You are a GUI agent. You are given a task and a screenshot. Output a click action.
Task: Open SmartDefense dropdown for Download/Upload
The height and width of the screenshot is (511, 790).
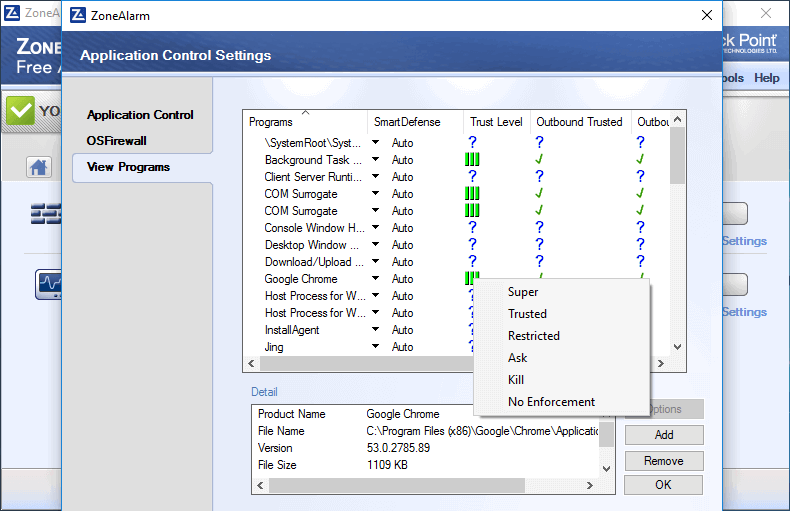click(x=375, y=262)
